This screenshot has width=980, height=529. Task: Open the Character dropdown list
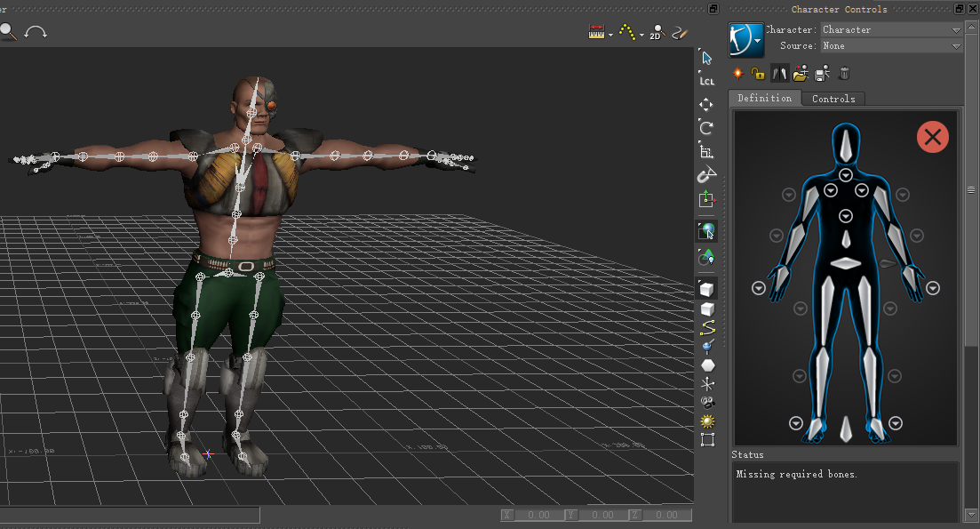[x=891, y=30]
